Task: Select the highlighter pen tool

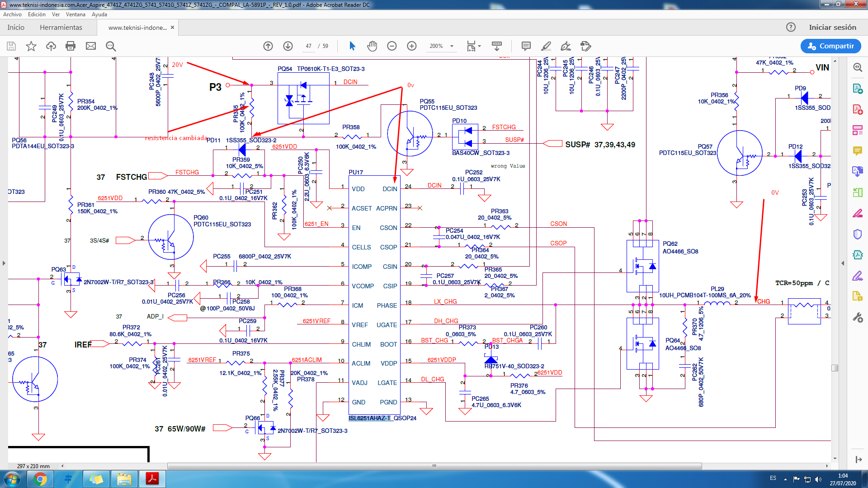Action: [546, 46]
